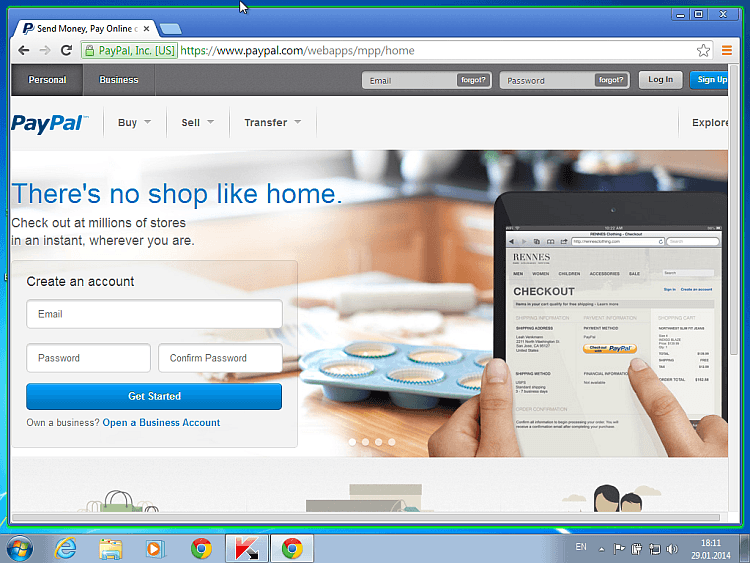The width and height of the screenshot is (750, 563).
Task: Click the Get Started button
Action: pos(154,396)
